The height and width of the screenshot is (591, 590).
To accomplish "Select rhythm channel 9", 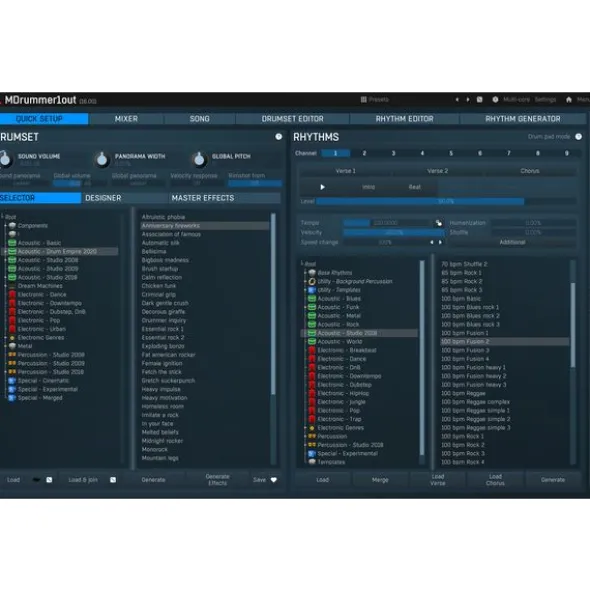I will click(x=567, y=153).
